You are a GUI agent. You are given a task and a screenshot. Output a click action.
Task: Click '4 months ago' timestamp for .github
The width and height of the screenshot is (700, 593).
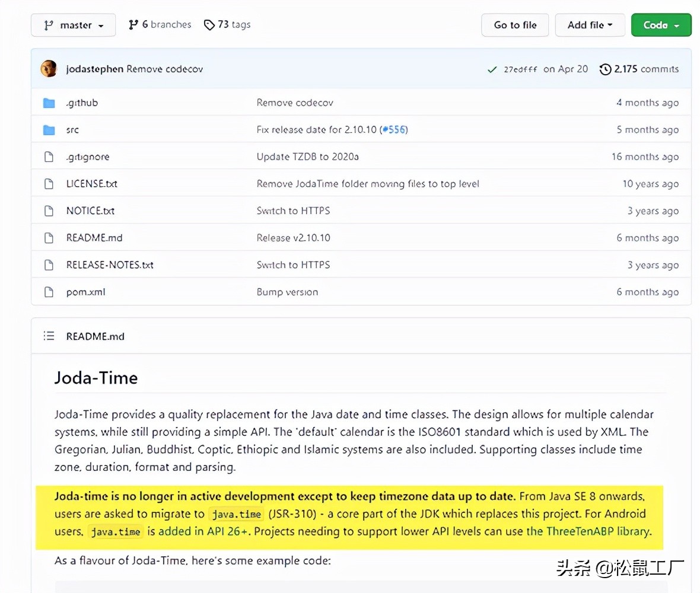coord(648,103)
